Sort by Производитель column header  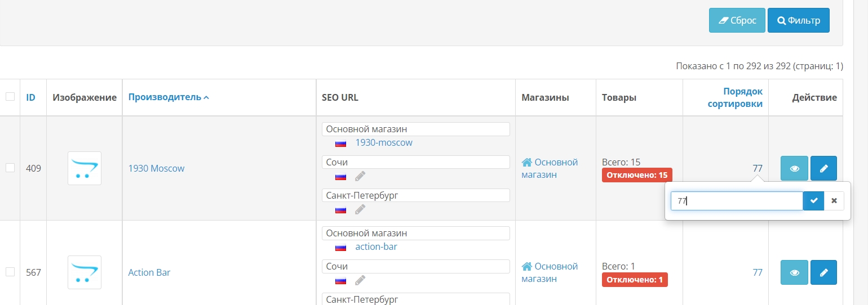coord(165,97)
